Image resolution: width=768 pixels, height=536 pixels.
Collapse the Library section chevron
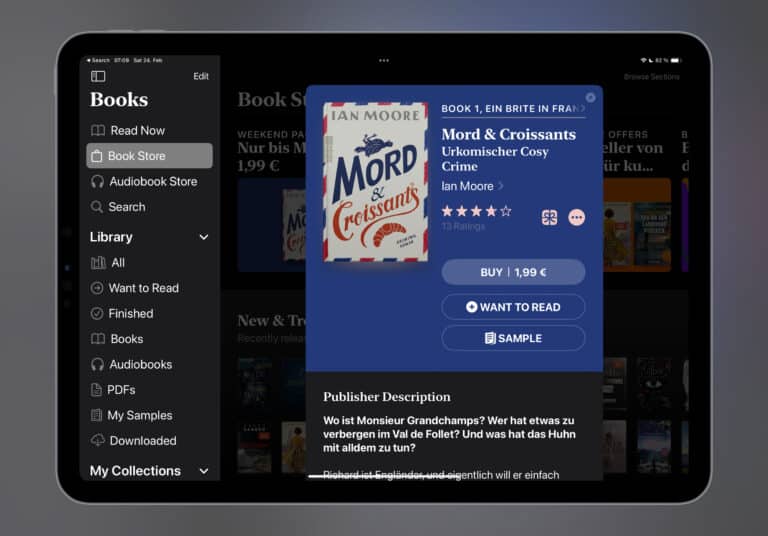tap(204, 237)
